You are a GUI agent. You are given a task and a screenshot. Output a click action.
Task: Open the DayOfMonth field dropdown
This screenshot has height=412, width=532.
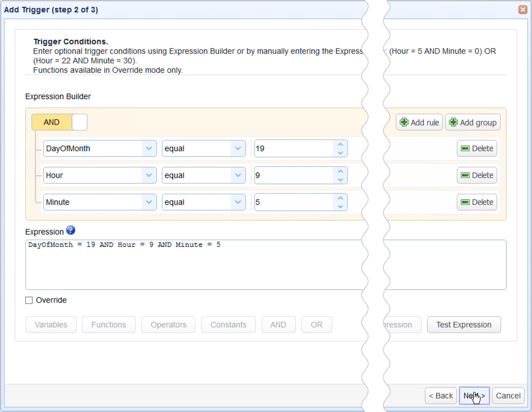(x=148, y=148)
